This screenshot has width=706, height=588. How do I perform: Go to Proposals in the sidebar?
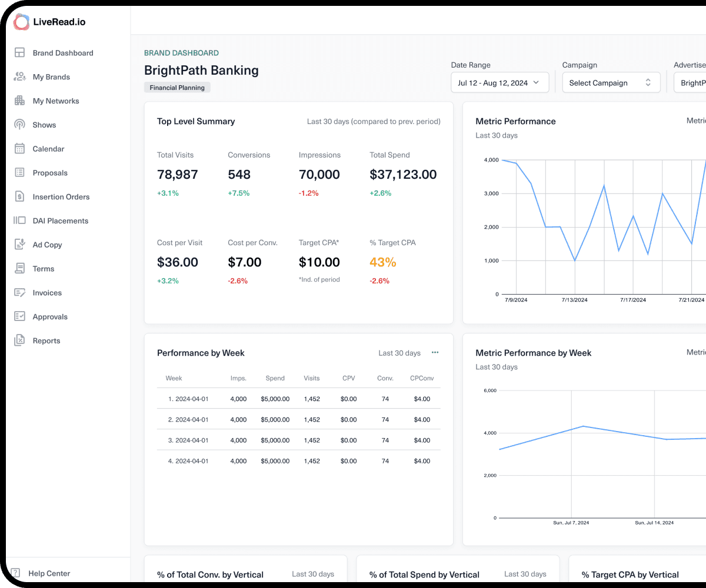50,173
